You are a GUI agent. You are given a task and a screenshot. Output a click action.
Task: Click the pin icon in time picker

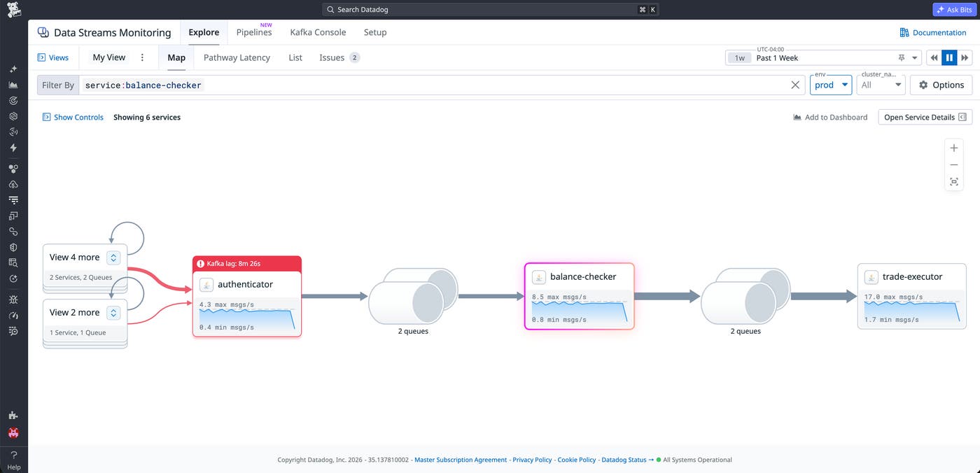902,58
